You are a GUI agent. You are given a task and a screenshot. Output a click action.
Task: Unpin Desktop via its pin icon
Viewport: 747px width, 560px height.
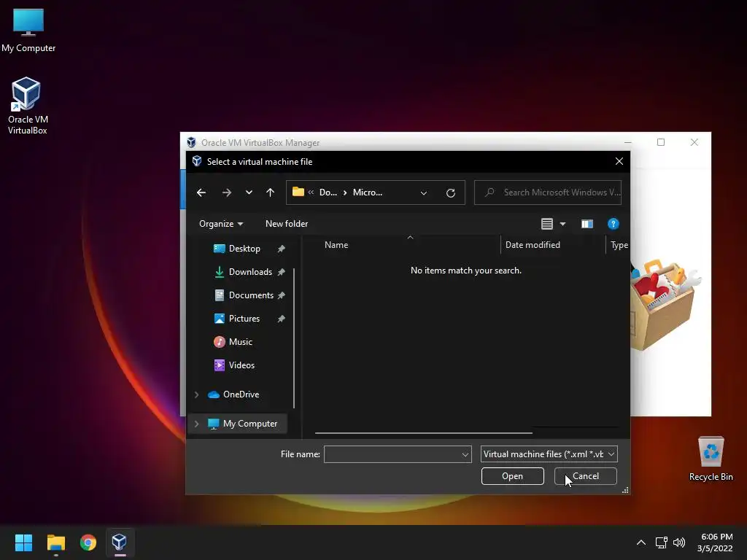coord(281,249)
